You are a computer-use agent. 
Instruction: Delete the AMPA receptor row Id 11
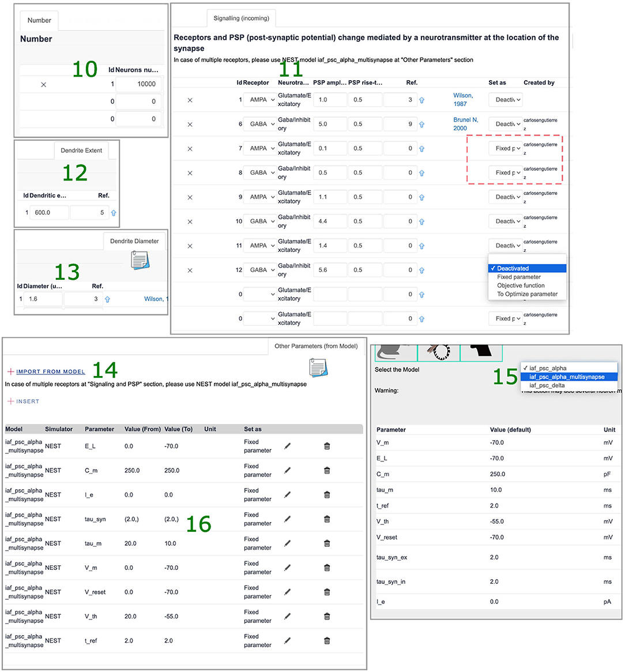[x=190, y=246]
